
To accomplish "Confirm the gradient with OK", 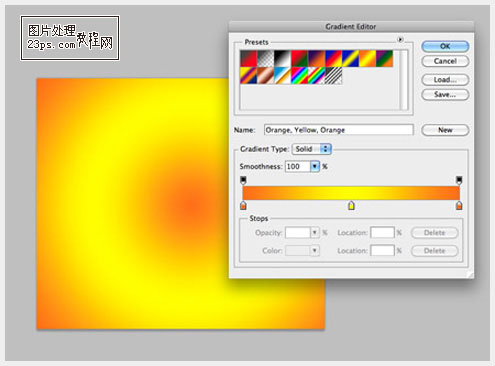I will [445, 46].
